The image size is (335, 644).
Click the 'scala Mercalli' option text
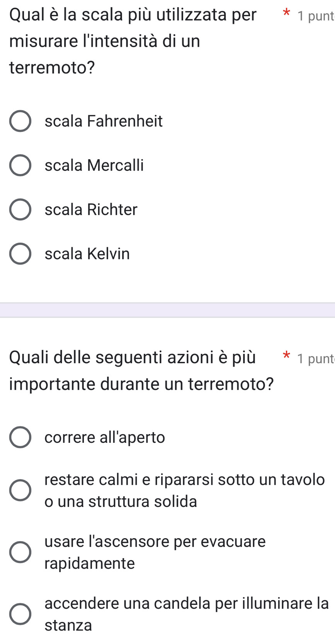tap(94, 165)
